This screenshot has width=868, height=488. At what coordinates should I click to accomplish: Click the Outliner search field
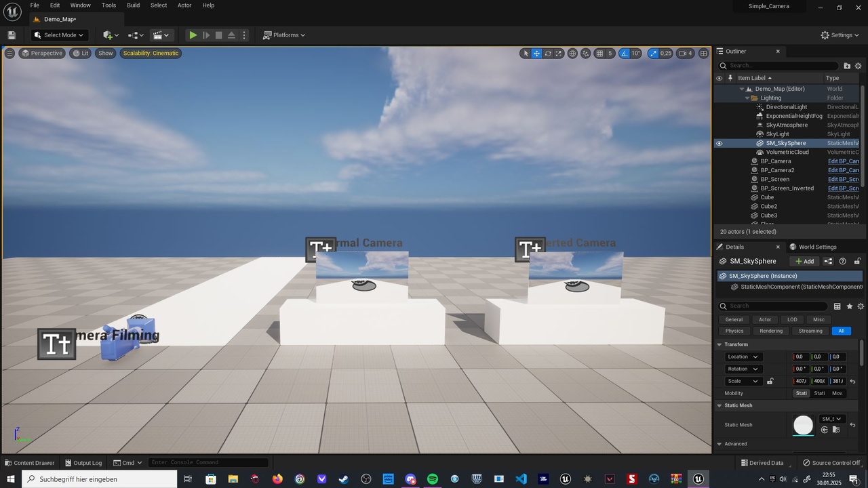click(779, 66)
